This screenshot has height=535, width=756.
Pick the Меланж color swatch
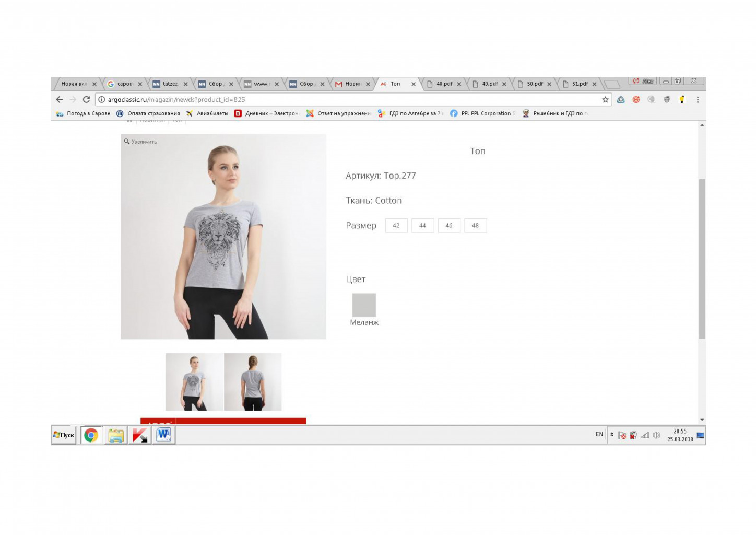coord(364,305)
